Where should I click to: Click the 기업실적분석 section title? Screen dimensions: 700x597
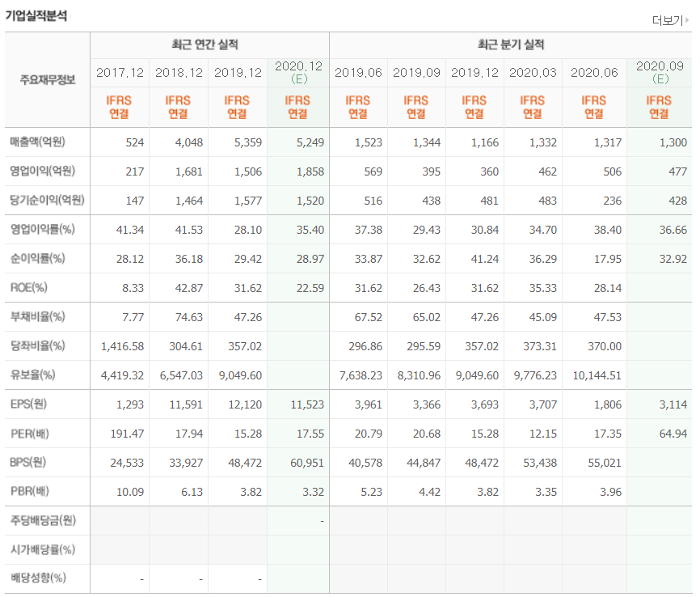pyautogui.click(x=36, y=15)
